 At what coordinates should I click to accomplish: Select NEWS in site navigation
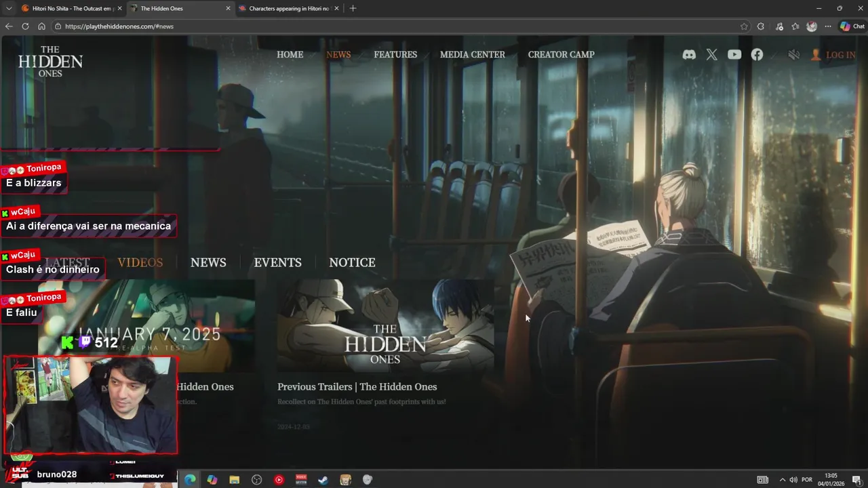tap(338, 55)
